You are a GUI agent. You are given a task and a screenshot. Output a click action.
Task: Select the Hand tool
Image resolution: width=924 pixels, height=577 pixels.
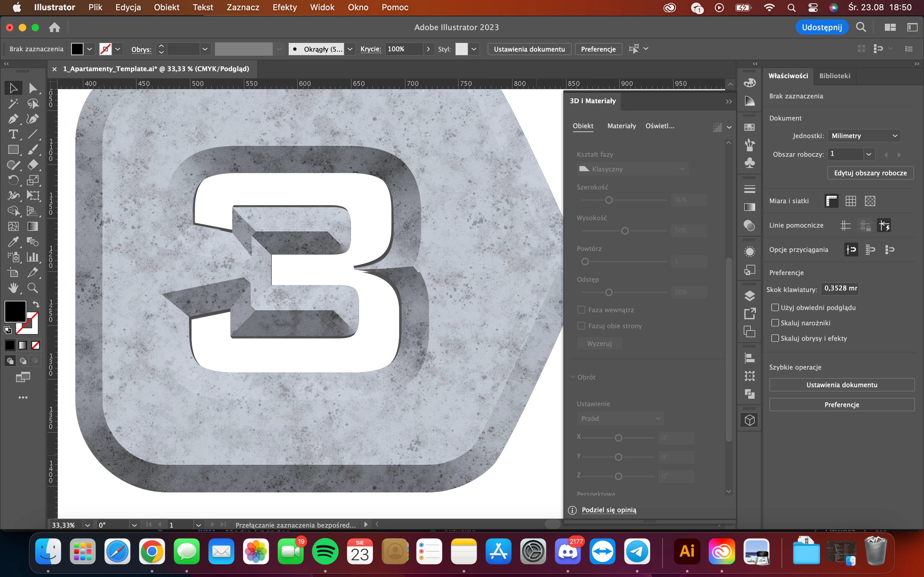click(x=13, y=288)
